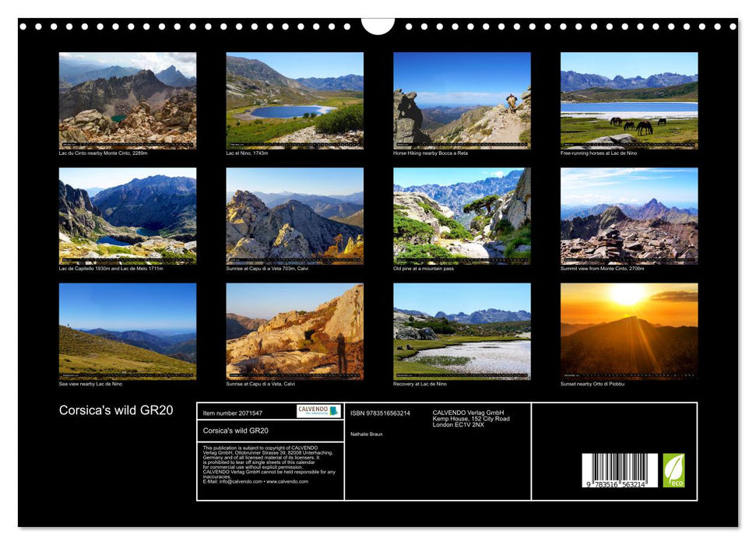756x545 pixels.
Task: Select the Summit view from Monte Cinto photo
Action: (x=624, y=216)
